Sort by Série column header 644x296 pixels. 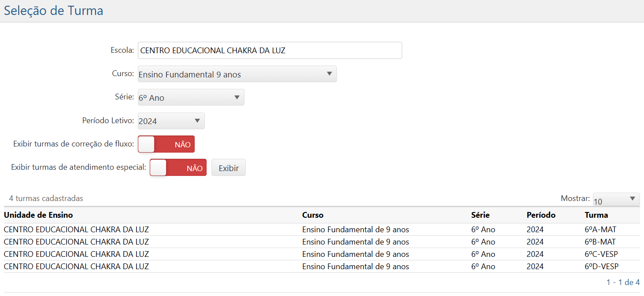coord(480,215)
